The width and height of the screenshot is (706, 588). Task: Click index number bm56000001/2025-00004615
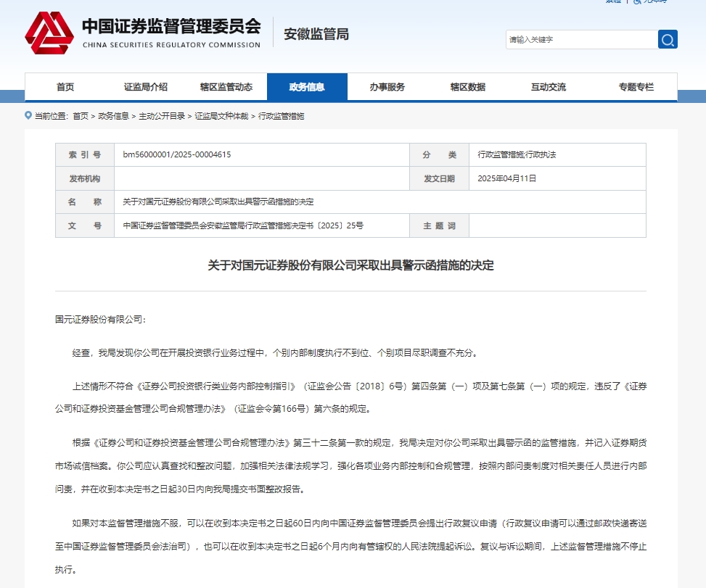[x=177, y=154]
